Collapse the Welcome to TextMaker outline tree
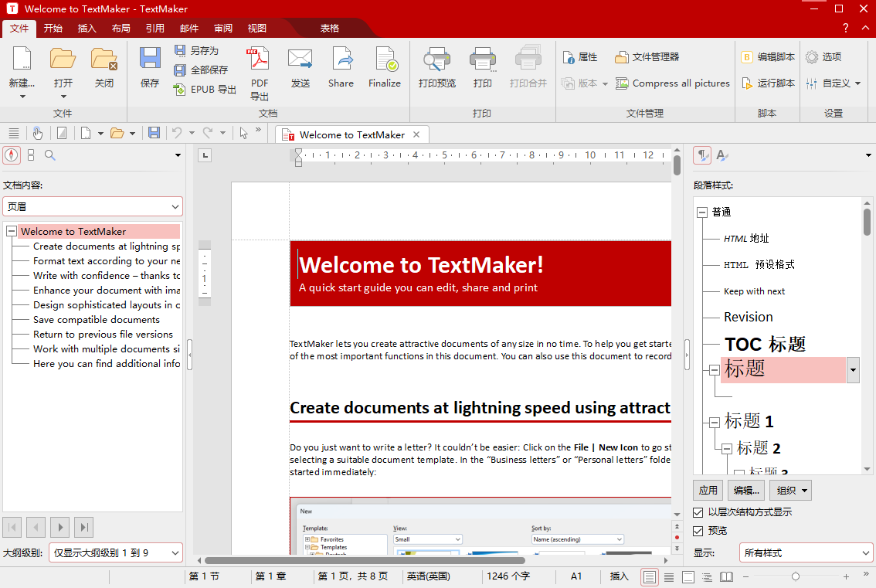The image size is (876, 588). tap(10, 231)
